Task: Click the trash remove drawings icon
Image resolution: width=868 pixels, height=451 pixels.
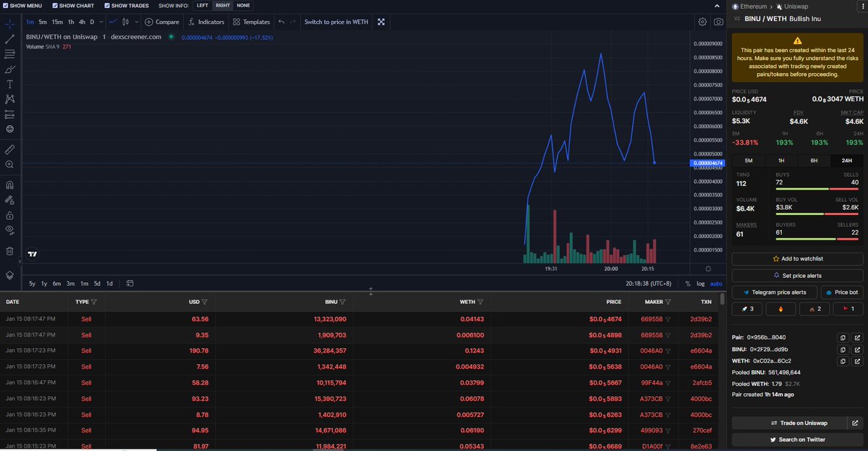Action: click(10, 251)
